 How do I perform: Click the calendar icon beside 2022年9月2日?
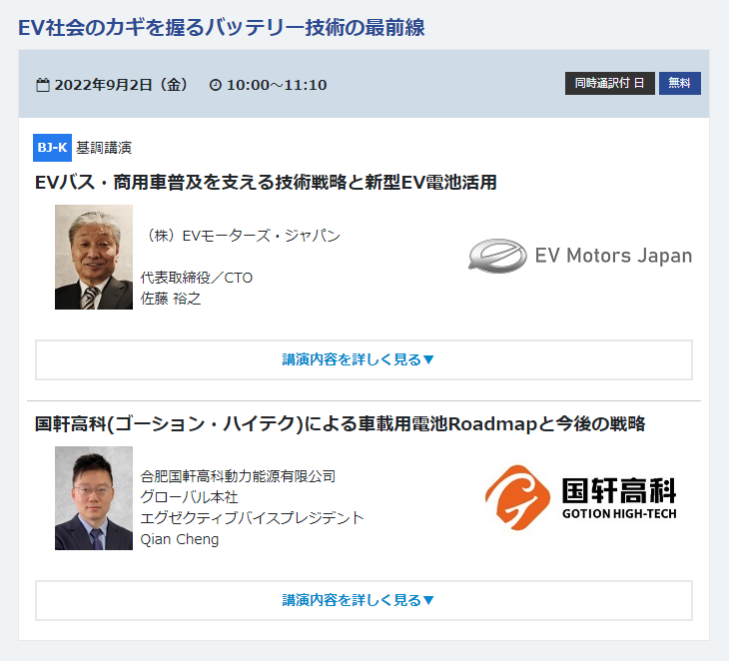[x=43, y=85]
